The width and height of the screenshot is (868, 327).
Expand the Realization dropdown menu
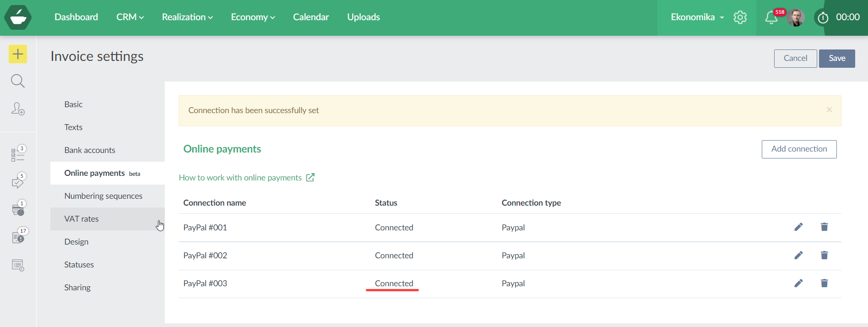coord(187,17)
